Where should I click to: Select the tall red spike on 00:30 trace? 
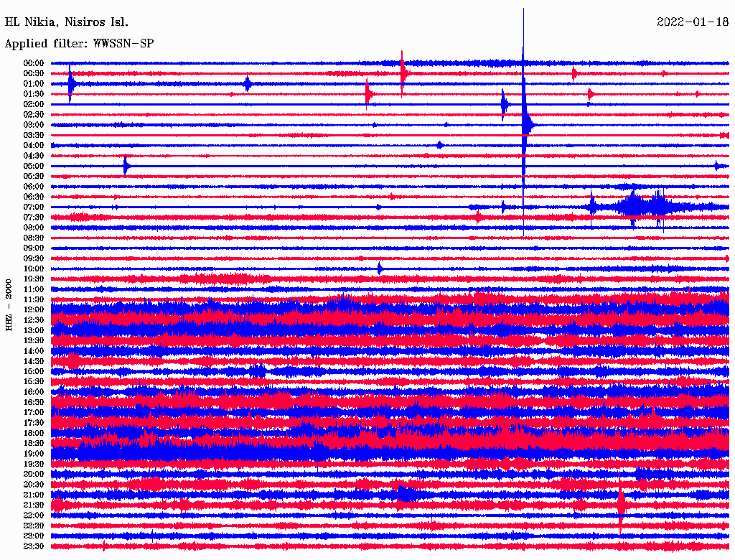[403, 72]
